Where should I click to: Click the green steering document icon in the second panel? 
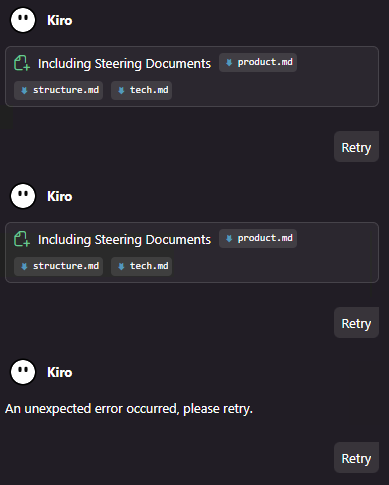[22, 239]
